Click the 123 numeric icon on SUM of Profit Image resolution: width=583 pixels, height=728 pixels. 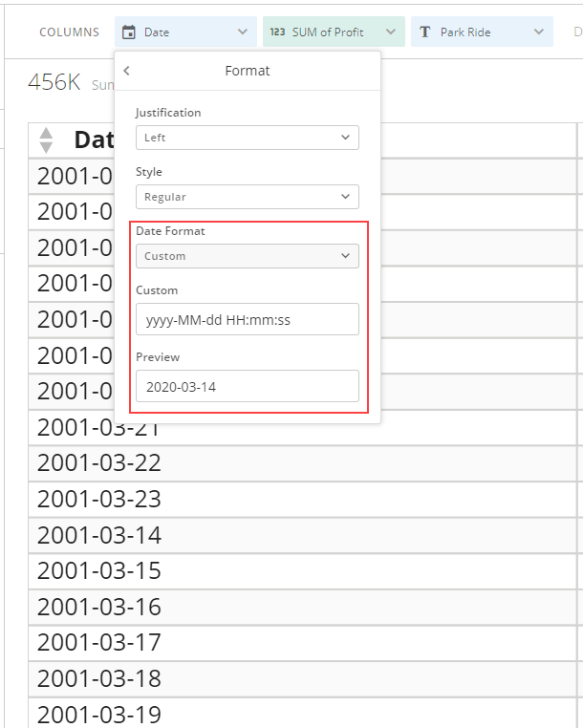[277, 32]
